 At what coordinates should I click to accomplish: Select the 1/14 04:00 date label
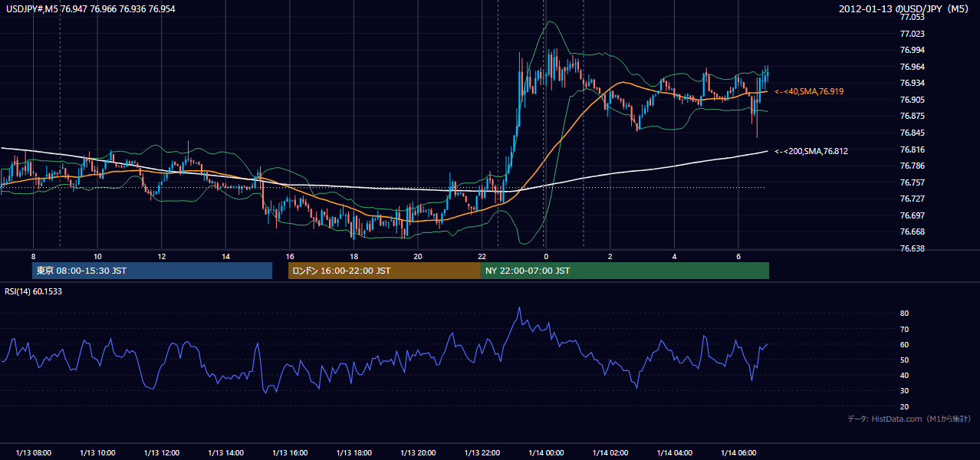pyautogui.click(x=674, y=453)
